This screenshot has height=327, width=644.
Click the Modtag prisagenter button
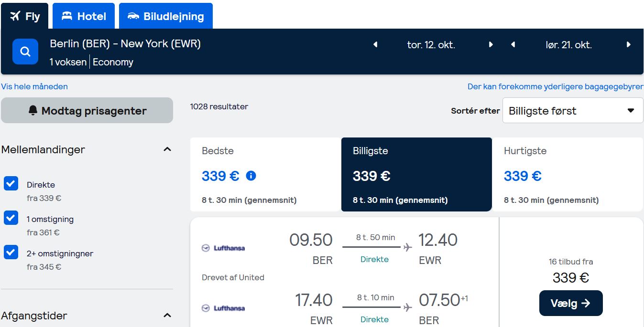[87, 111]
